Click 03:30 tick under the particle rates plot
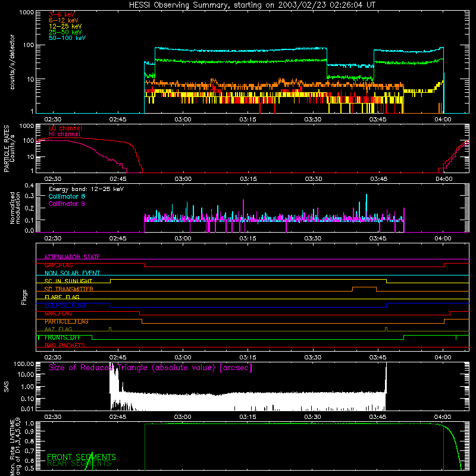Image resolution: width=476 pixels, height=476 pixels. point(314,179)
